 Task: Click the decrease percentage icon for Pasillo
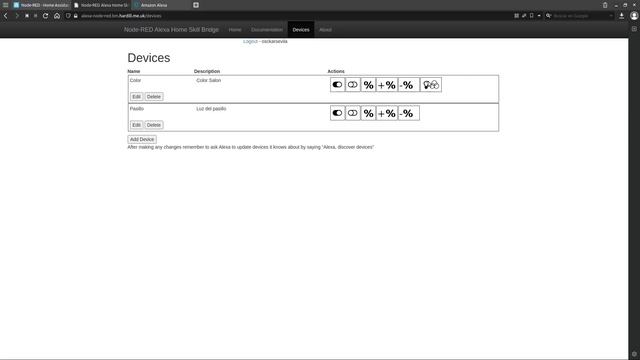[409, 113]
